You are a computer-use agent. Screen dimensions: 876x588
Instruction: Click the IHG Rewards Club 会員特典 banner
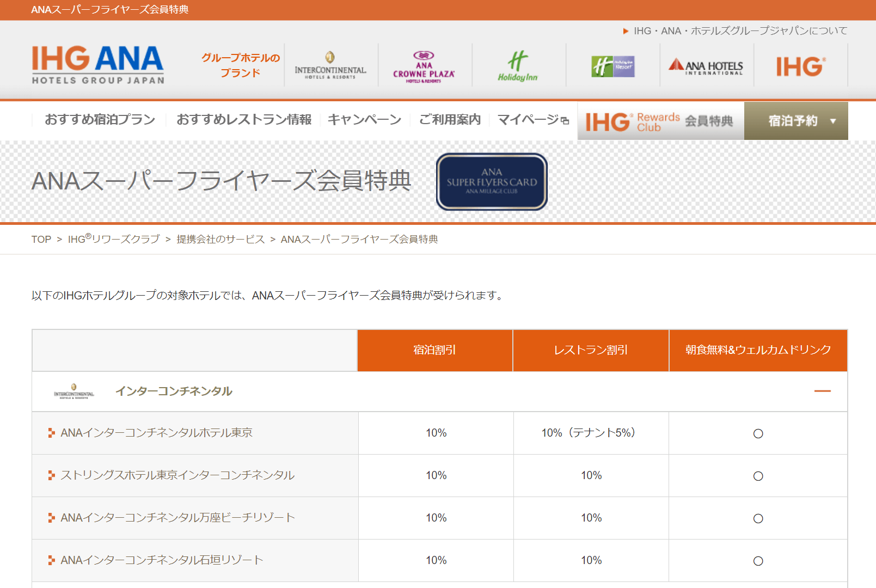coord(660,121)
